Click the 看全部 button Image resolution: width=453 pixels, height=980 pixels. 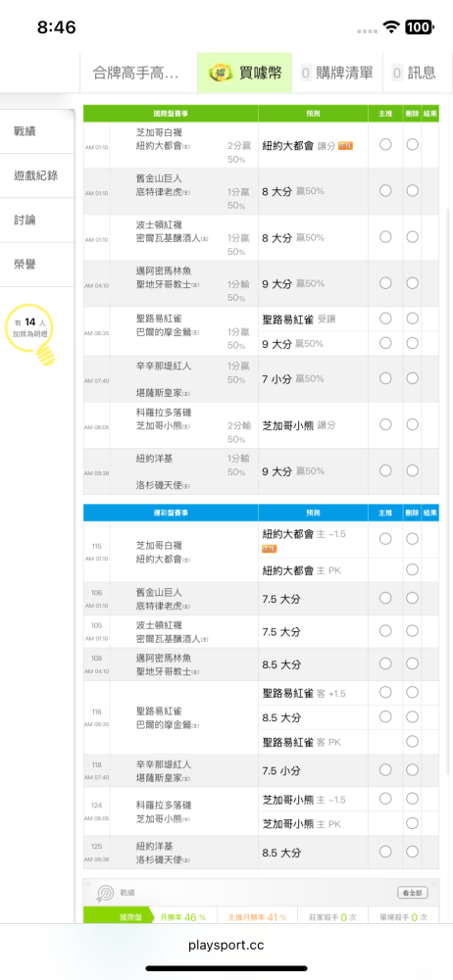413,893
